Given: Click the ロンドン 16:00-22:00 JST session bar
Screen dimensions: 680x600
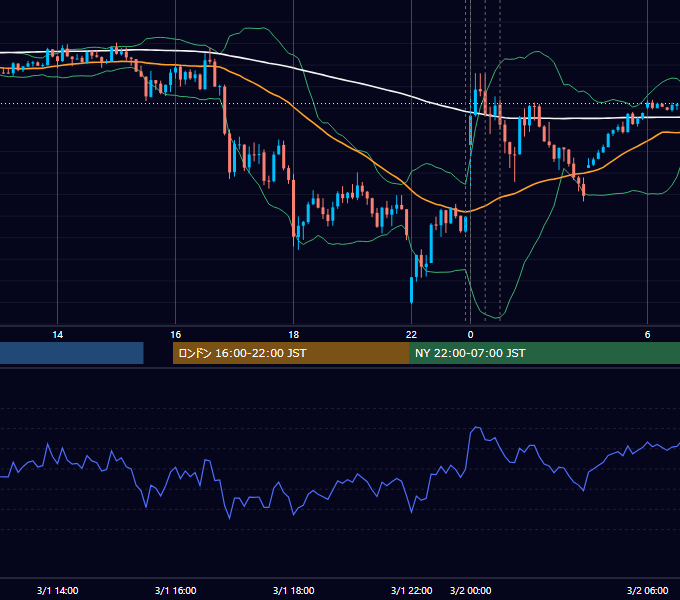Looking at the screenshot, I should click(x=291, y=353).
